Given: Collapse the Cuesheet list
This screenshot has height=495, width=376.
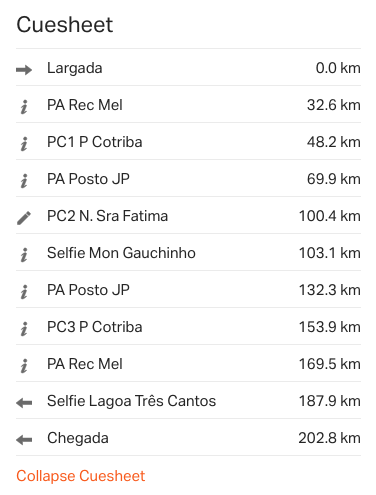Looking at the screenshot, I should click(x=81, y=476).
